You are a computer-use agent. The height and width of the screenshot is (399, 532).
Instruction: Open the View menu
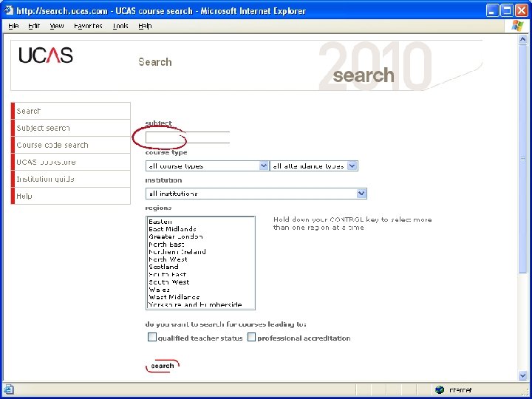pos(57,26)
